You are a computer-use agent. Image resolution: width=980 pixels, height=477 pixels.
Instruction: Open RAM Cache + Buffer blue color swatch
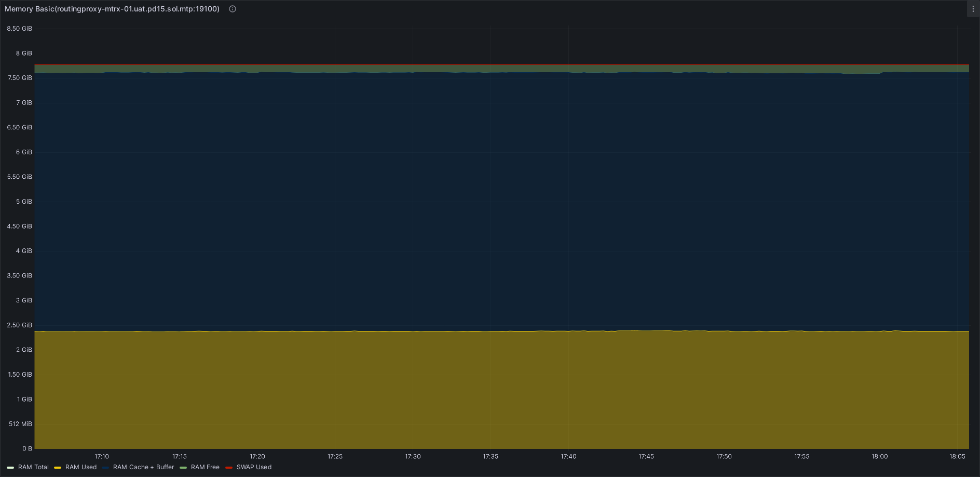click(105, 468)
